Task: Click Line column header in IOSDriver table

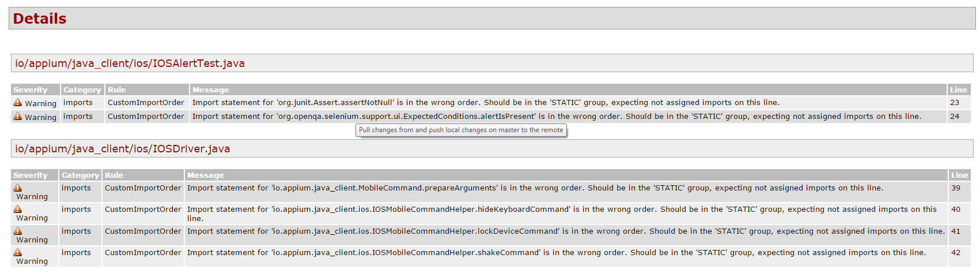Action: tap(959, 175)
